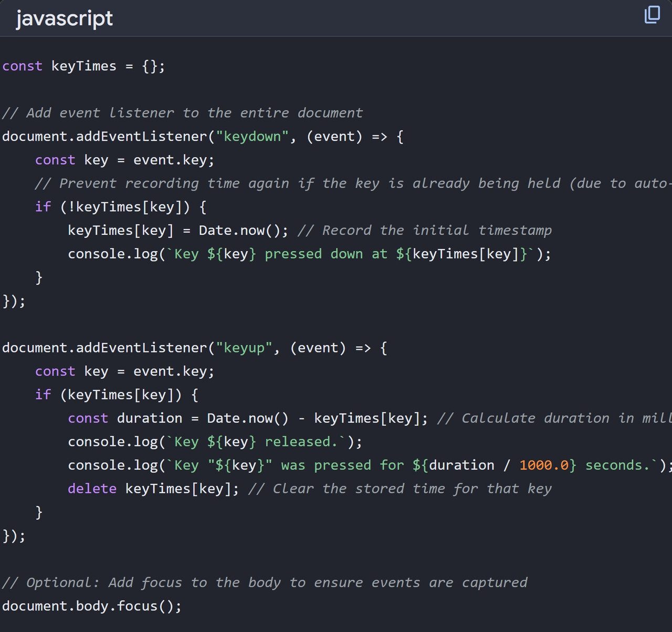Click the line "const keyTimes = {};"
672x632 pixels.
(x=83, y=66)
